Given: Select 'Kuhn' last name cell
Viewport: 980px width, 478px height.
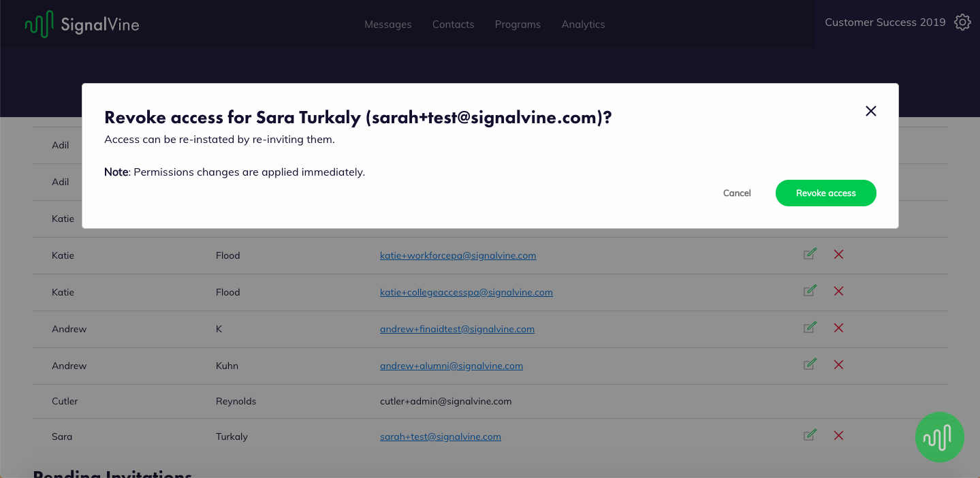Looking at the screenshot, I should click(x=227, y=366).
